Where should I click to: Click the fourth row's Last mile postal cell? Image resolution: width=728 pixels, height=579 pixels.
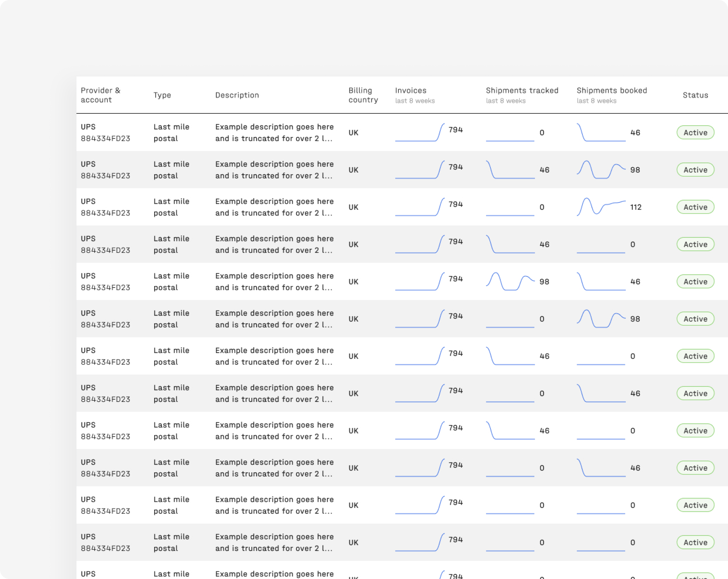171,244
